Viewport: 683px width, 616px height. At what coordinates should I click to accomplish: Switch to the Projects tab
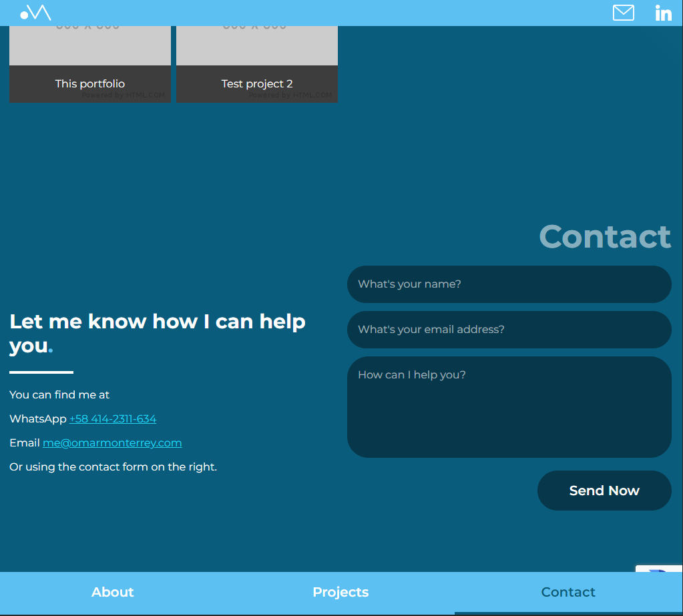[x=340, y=592]
